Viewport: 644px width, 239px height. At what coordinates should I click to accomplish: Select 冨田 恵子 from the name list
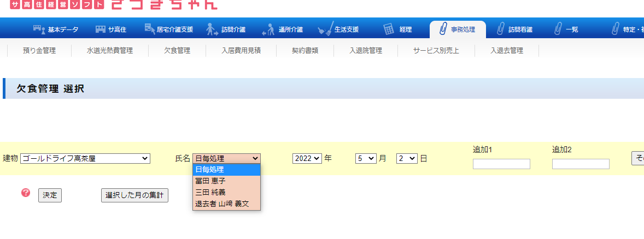pyautogui.click(x=210, y=181)
